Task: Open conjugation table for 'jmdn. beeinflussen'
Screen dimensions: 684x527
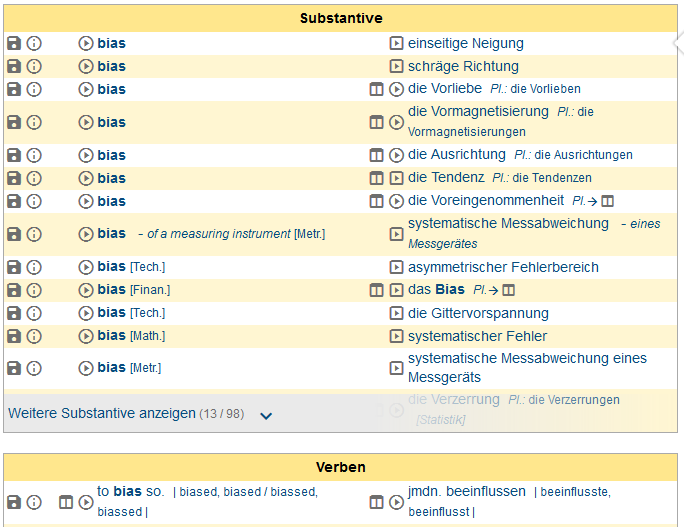Action: pos(376,502)
